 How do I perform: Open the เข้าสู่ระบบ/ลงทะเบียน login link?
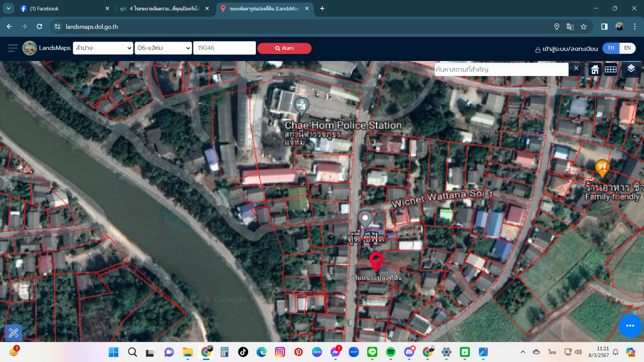tap(567, 49)
